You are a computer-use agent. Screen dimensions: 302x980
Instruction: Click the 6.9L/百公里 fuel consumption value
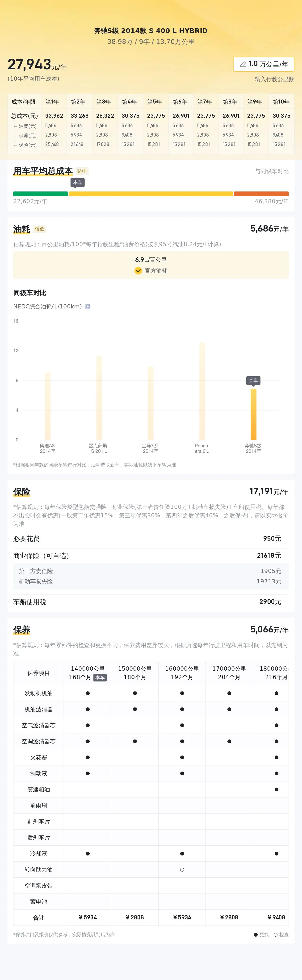click(151, 260)
